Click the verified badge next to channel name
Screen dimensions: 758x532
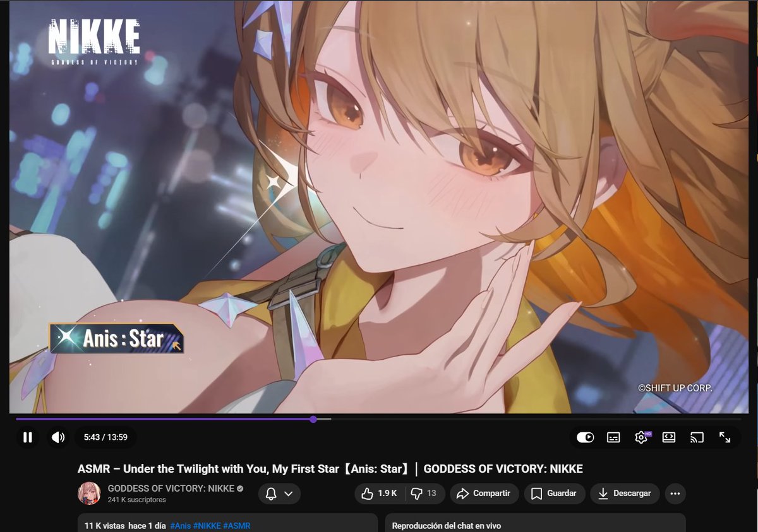point(240,488)
